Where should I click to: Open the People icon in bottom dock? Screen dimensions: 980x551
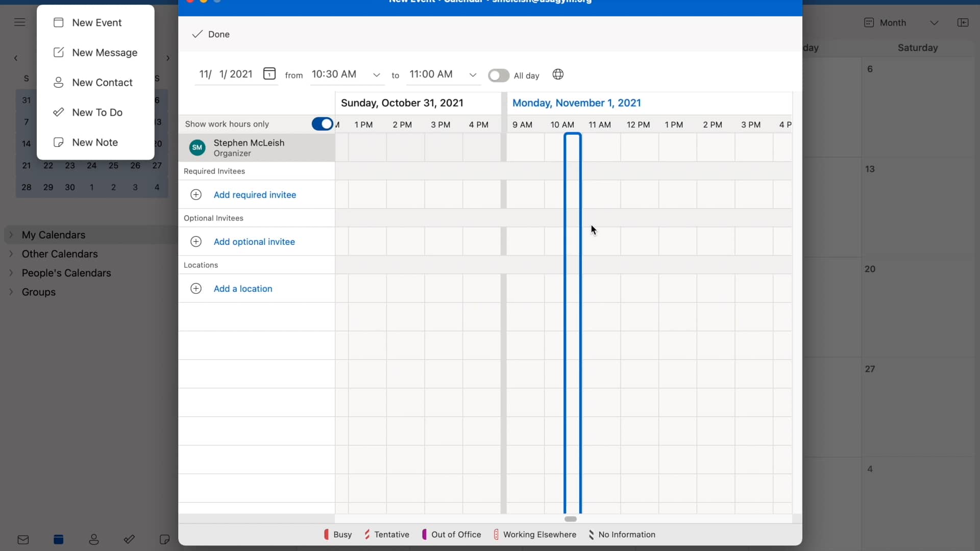click(94, 539)
